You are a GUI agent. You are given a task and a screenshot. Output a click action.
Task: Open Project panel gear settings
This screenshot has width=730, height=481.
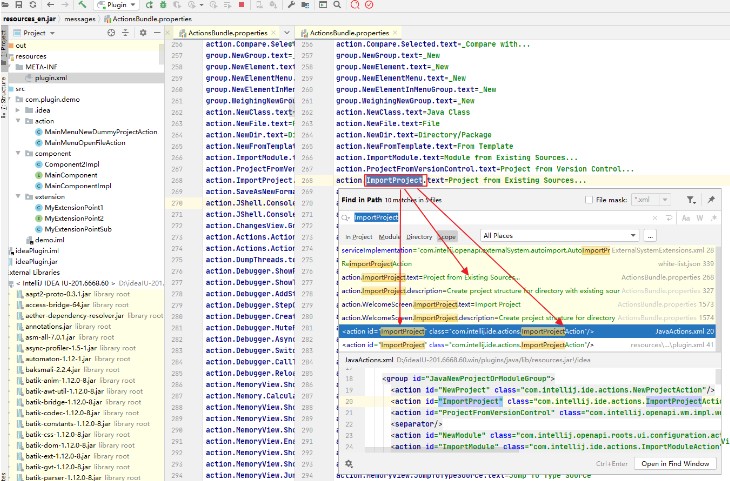[x=143, y=33]
